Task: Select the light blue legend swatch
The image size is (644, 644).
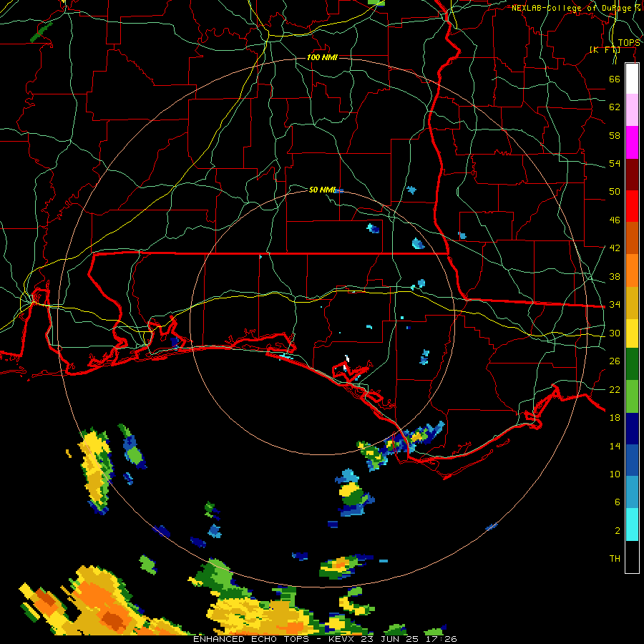Action: tap(632, 492)
